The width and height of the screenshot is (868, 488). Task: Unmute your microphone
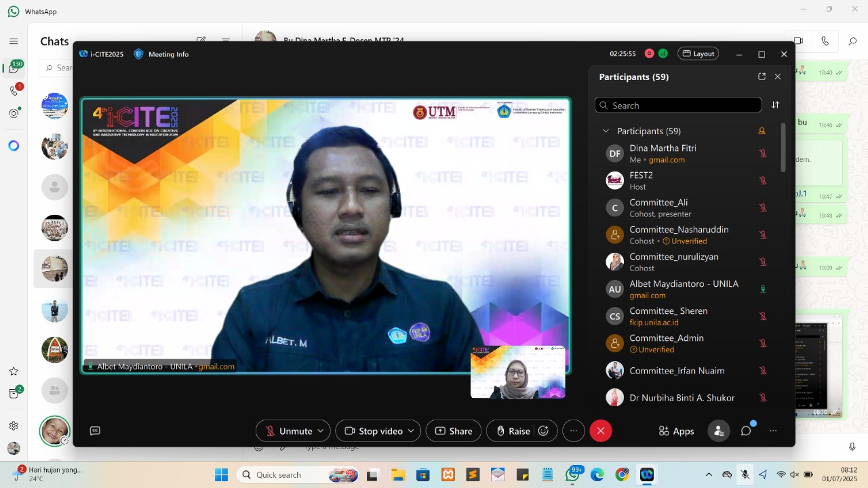click(288, 430)
